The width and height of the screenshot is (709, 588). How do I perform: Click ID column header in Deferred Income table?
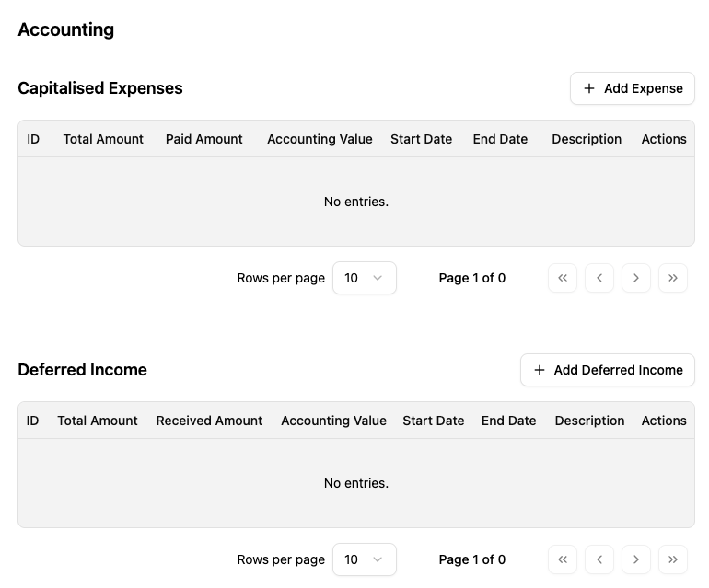click(x=33, y=421)
